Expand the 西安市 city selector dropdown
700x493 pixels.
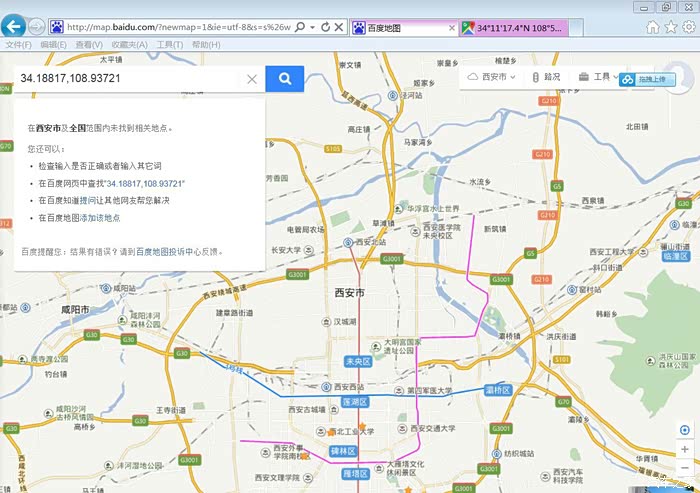[x=491, y=77]
